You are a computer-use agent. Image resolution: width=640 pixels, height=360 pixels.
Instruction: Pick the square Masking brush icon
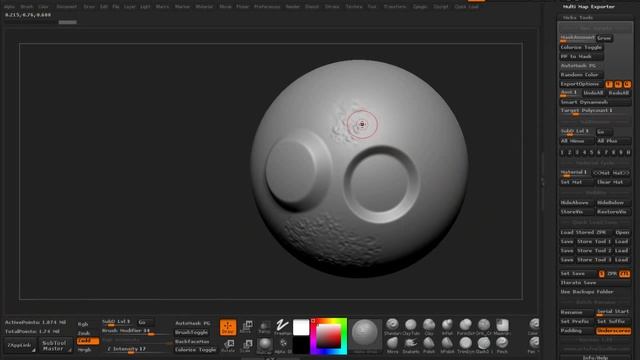click(x=502, y=327)
